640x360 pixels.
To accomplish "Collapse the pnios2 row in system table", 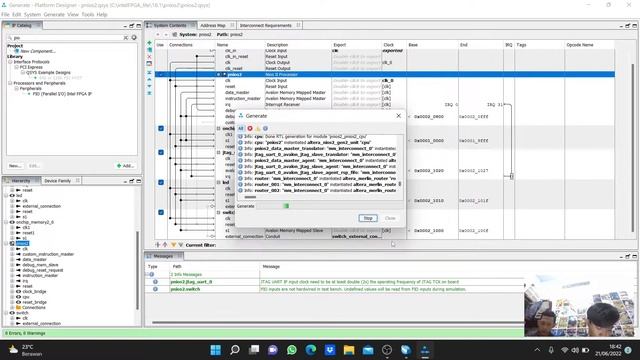I will click(x=219, y=75).
